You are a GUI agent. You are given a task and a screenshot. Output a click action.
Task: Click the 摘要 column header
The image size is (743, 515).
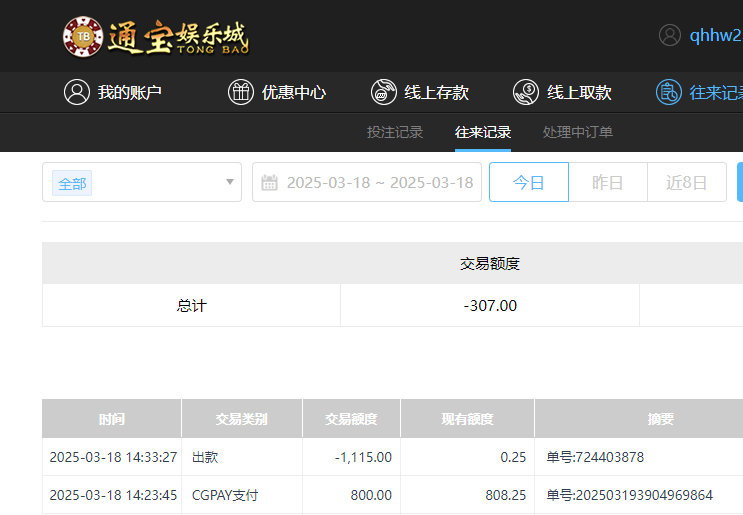tap(661, 419)
